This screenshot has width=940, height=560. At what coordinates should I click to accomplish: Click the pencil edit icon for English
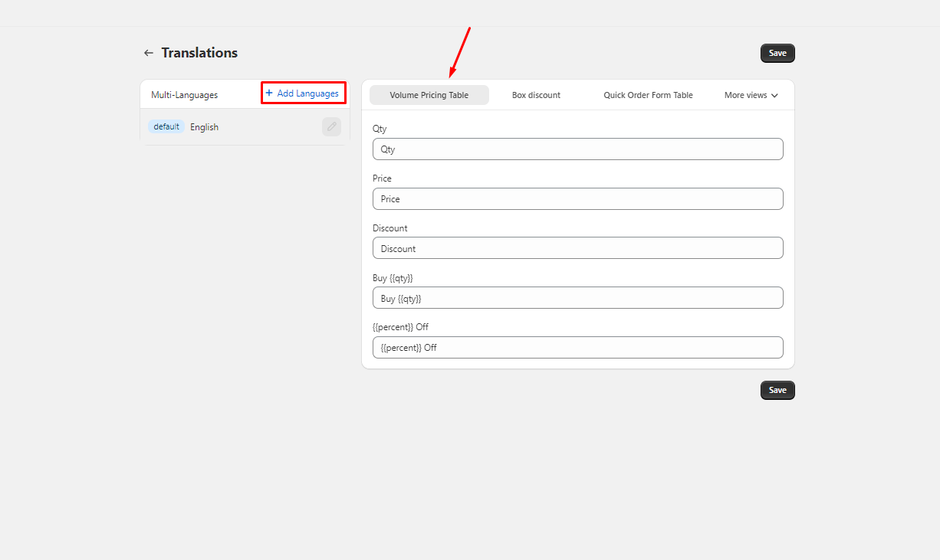(331, 126)
